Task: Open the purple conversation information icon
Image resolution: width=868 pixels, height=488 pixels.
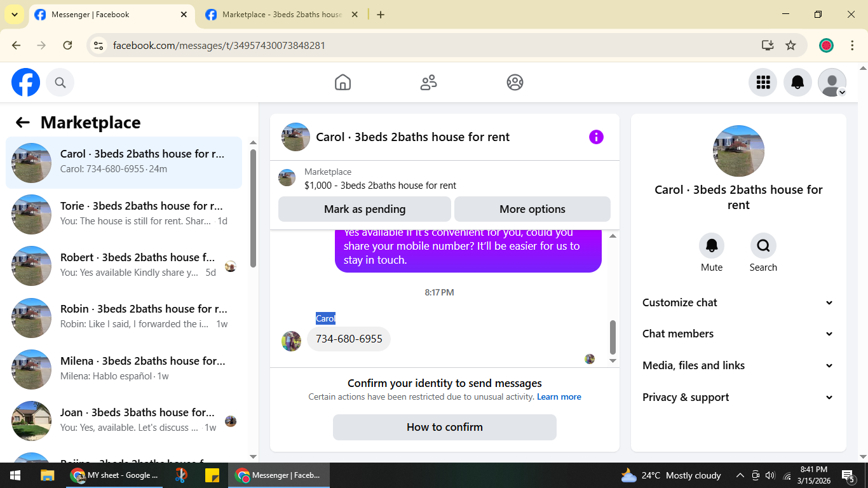Action: pos(596,137)
